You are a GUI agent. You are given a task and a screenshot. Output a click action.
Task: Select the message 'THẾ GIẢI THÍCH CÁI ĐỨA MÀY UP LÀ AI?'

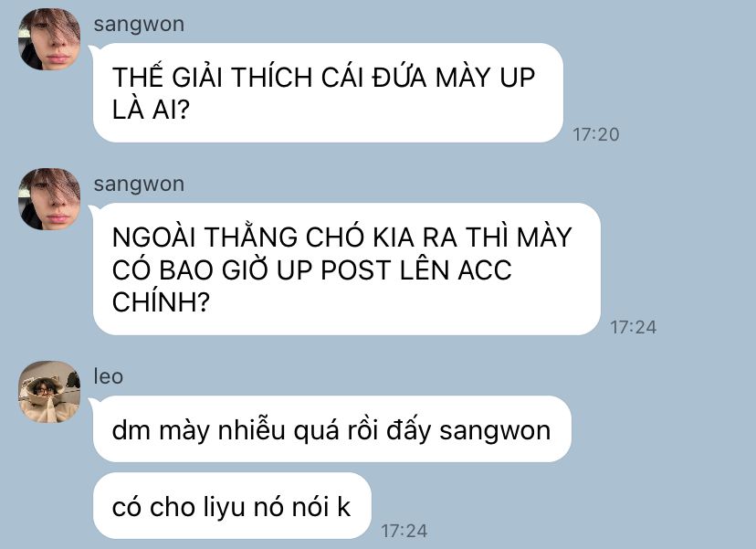point(328,92)
